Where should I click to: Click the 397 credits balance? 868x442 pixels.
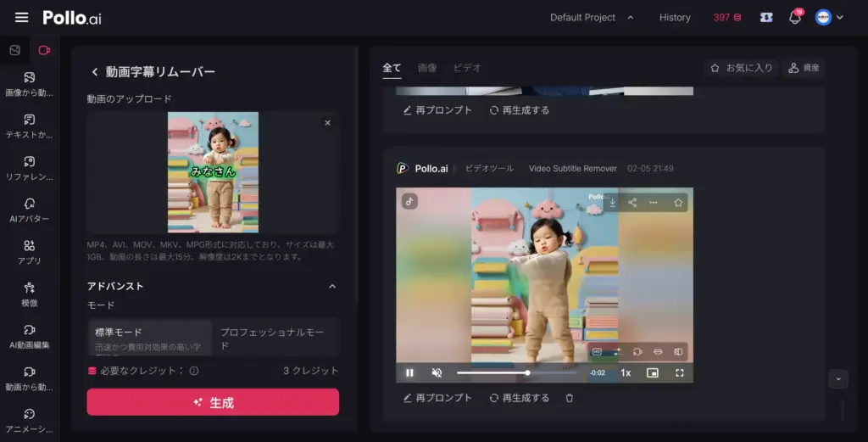coord(726,18)
